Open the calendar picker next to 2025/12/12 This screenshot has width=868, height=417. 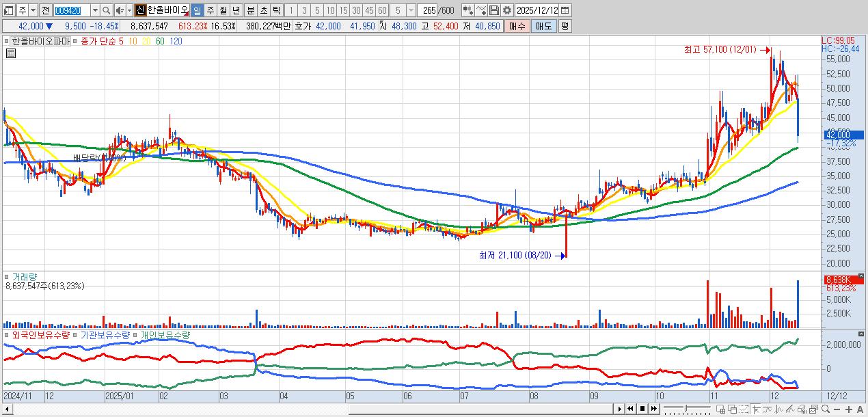[565, 10]
